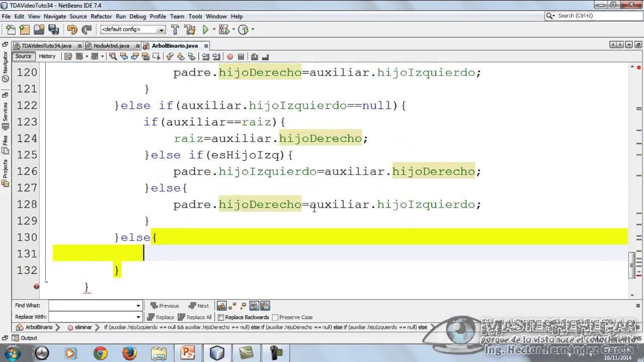Screen dimensions: 644x362
Task: Open the Output panel tab
Action: click(25, 338)
